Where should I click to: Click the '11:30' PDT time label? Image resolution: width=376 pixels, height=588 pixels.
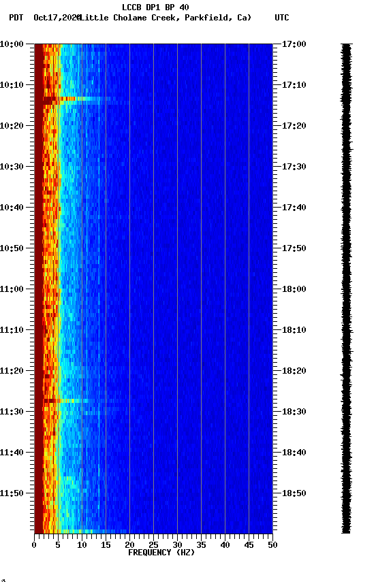(x=12, y=412)
